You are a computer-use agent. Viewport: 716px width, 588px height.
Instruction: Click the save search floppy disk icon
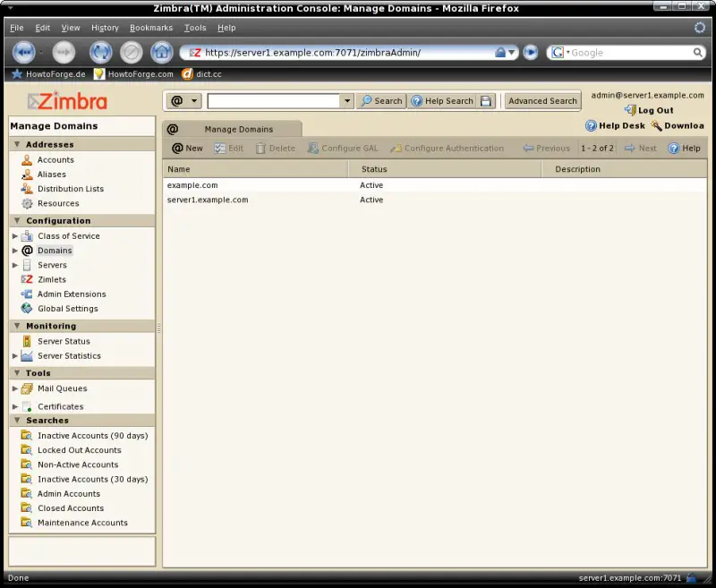486,101
